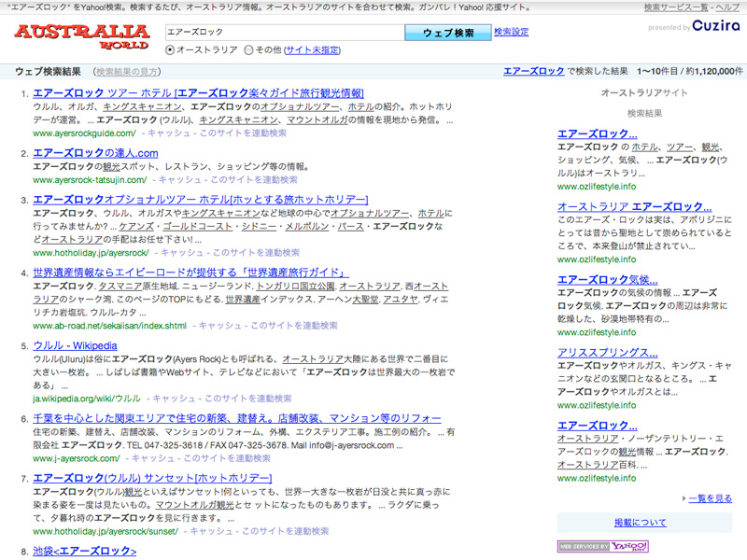The image size is (747, 560).
Task: Open the ヘルプ link at top
Action: pyautogui.click(x=727, y=7)
